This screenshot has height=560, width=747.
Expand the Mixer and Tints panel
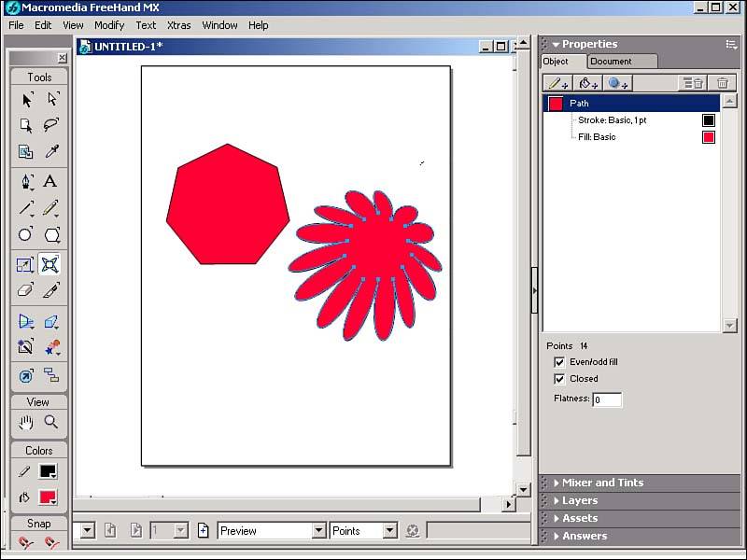[602, 483]
